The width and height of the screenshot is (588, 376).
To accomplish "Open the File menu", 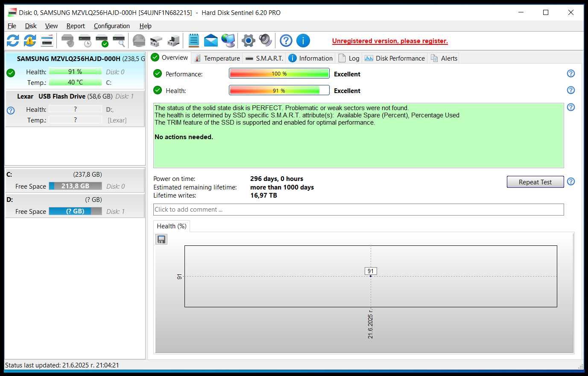I will point(12,26).
